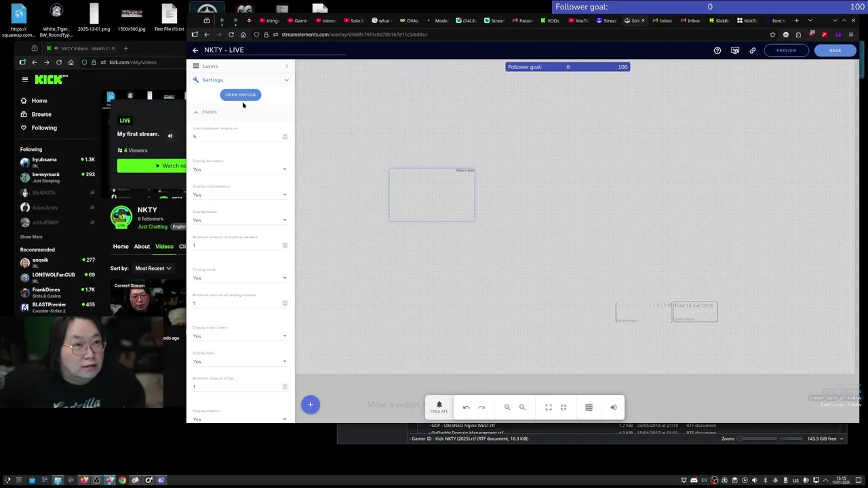Click the Watch now button
The height and width of the screenshot is (488, 868).
point(152,166)
